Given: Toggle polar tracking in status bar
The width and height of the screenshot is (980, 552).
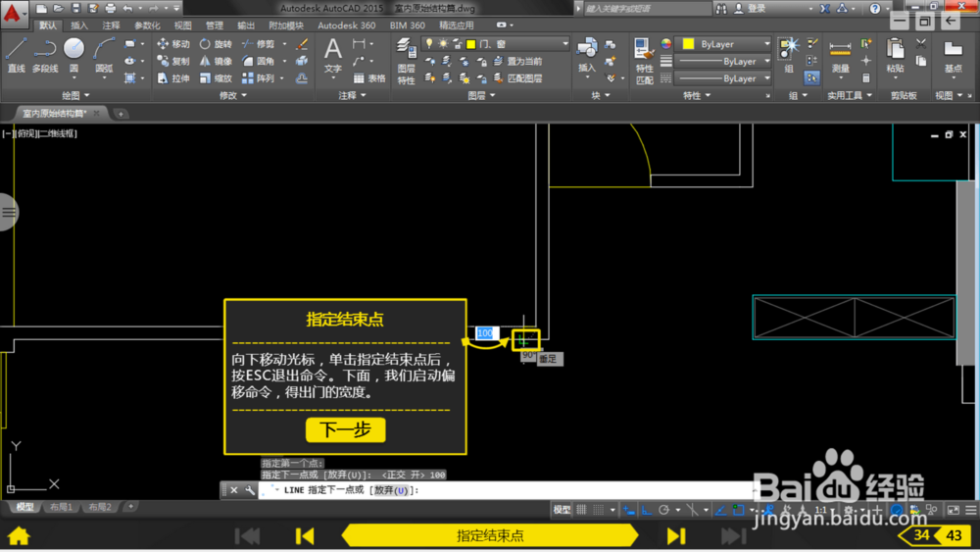Looking at the screenshot, I should tap(663, 510).
